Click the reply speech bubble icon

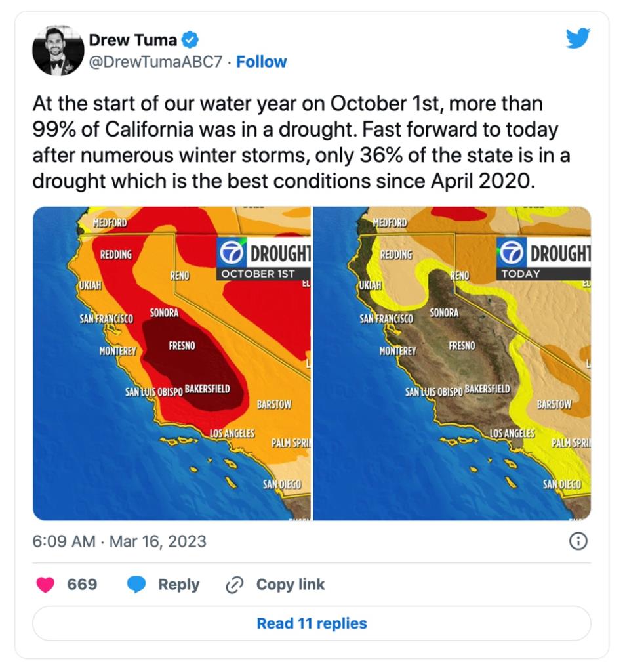tap(136, 585)
